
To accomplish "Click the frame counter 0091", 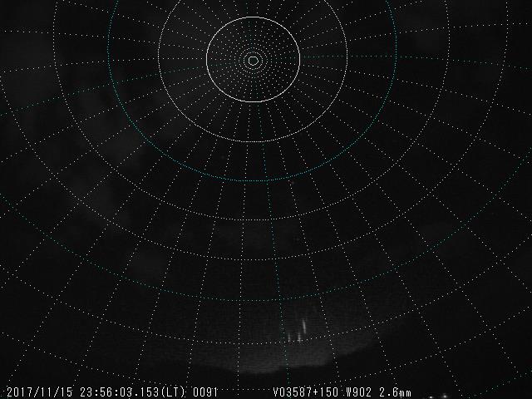I will (205, 392).
